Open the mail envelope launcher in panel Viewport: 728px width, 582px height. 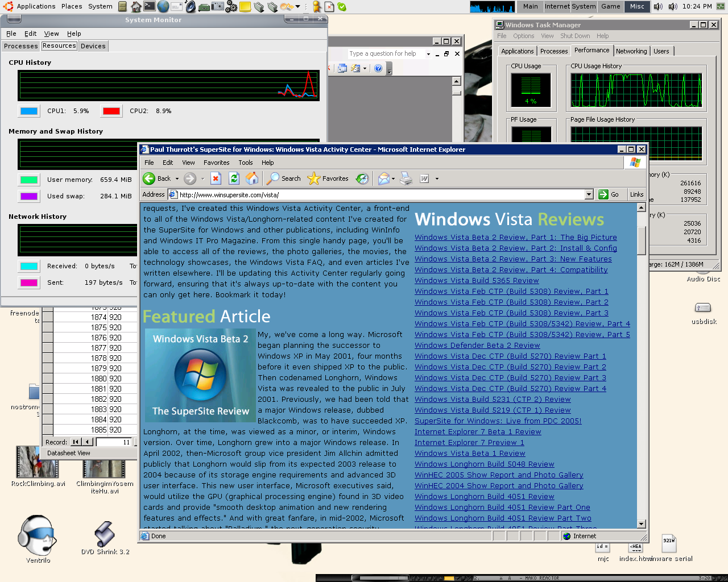[x=177, y=6]
